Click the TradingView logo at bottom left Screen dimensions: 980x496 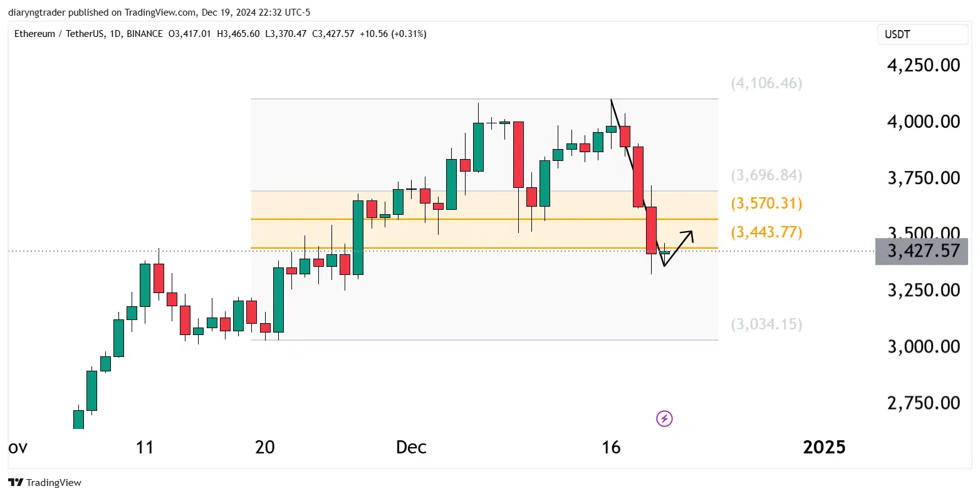tap(45, 482)
